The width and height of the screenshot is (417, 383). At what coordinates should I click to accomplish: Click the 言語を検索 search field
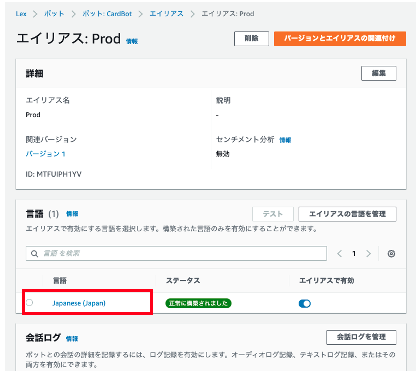pyautogui.click(x=176, y=254)
